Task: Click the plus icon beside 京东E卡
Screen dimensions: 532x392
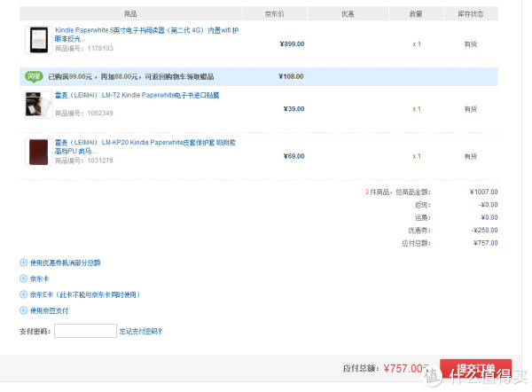Action: [x=23, y=294]
